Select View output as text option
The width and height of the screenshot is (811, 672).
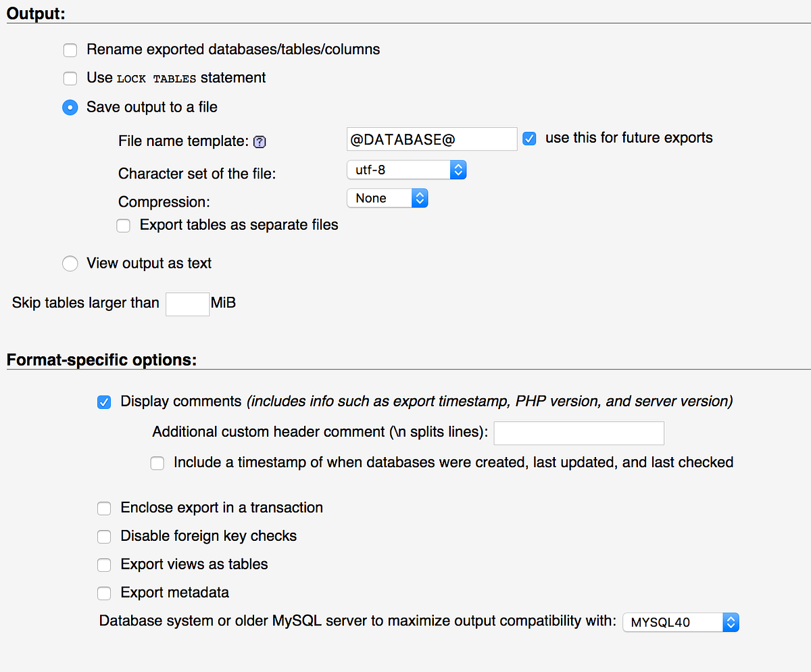click(x=70, y=264)
